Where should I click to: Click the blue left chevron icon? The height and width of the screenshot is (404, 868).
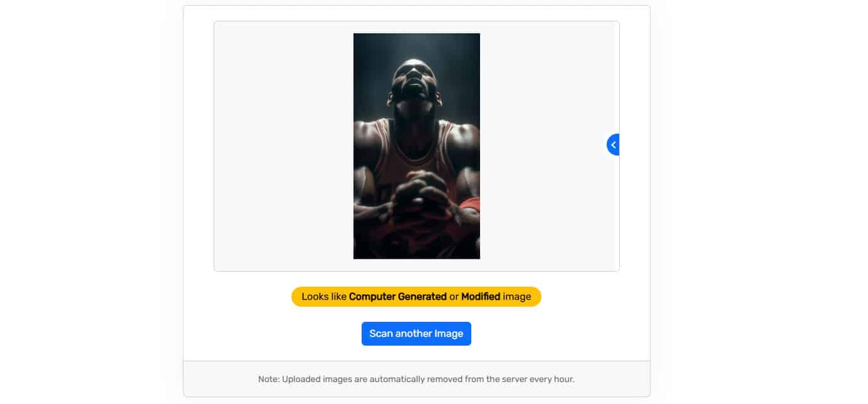click(x=614, y=145)
